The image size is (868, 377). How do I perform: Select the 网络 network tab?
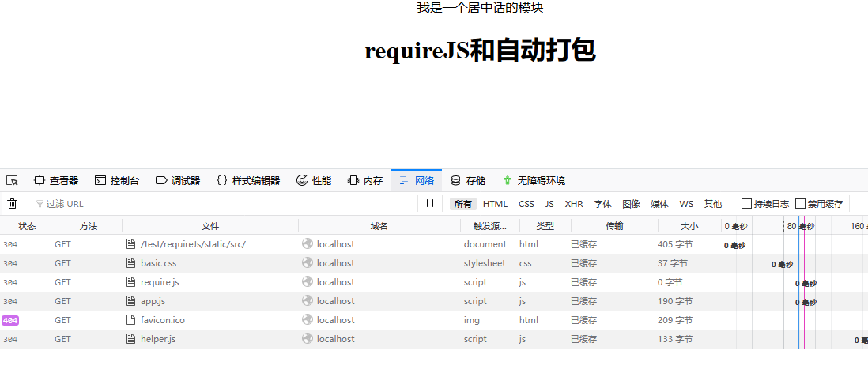[x=417, y=180]
